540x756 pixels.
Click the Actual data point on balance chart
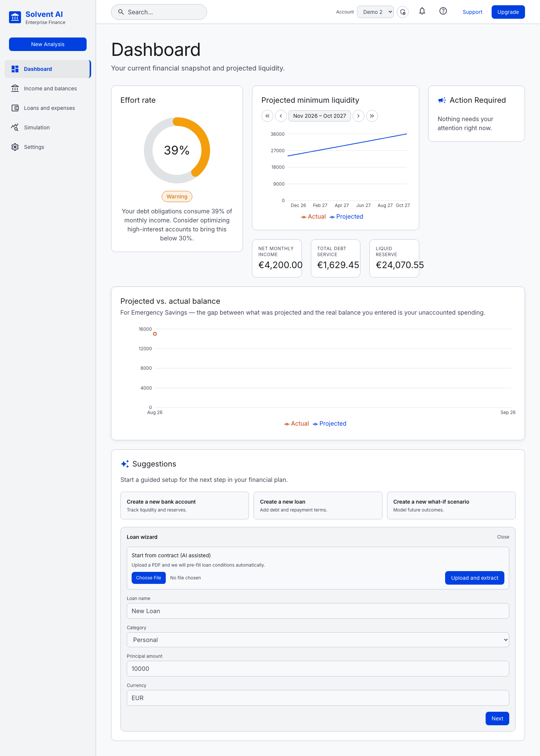point(155,334)
